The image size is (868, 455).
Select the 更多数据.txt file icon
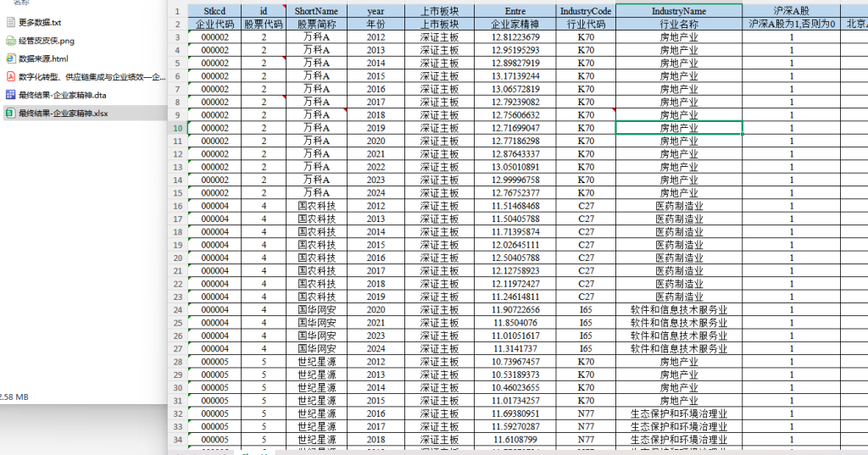10,23
